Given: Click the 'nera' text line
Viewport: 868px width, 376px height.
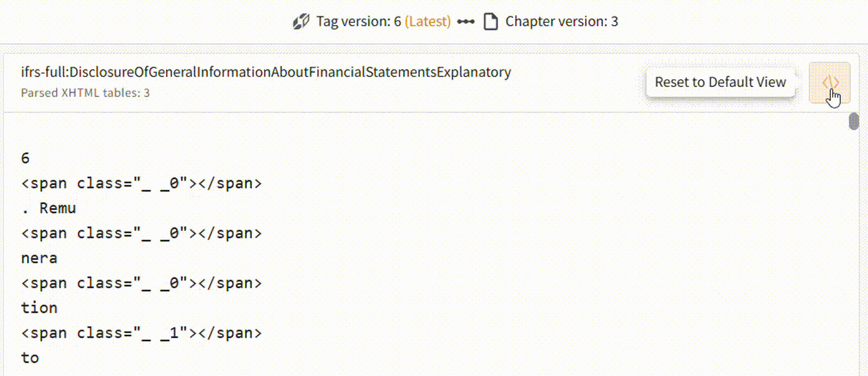Looking at the screenshot, I should pos(39,258).
